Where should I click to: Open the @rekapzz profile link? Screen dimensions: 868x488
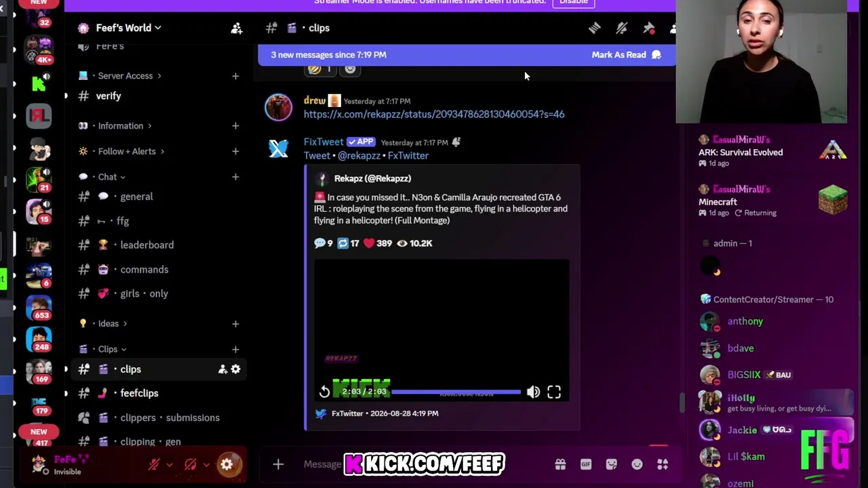pos(359,156)
